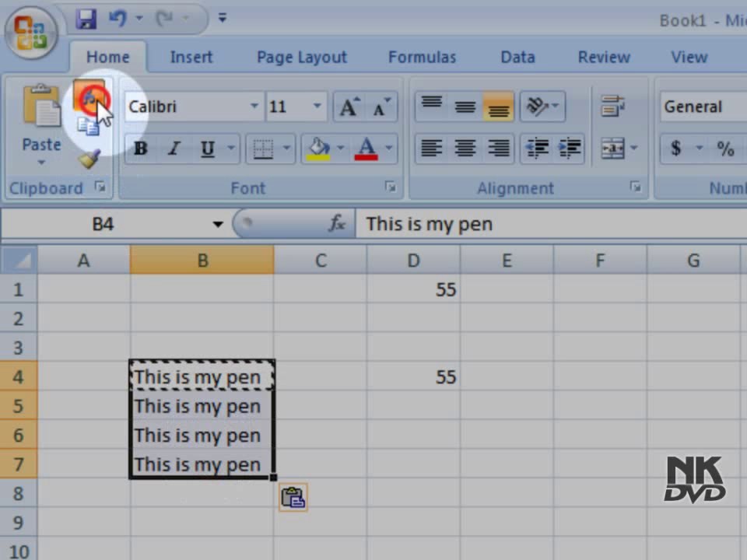Switch to the Home tab
The width and height of the screenshot is (747, 560).
pos(107,57)
